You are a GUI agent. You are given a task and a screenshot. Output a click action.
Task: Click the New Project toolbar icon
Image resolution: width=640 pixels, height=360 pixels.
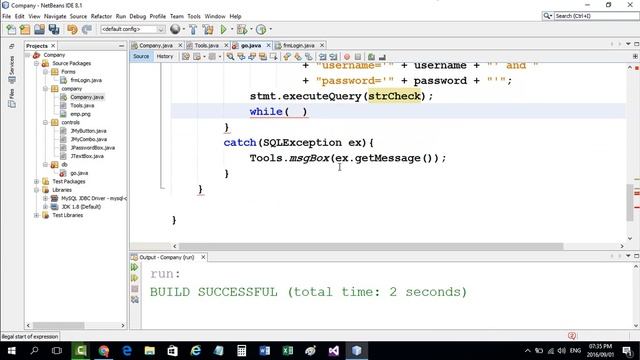click(x=25, y=29)
